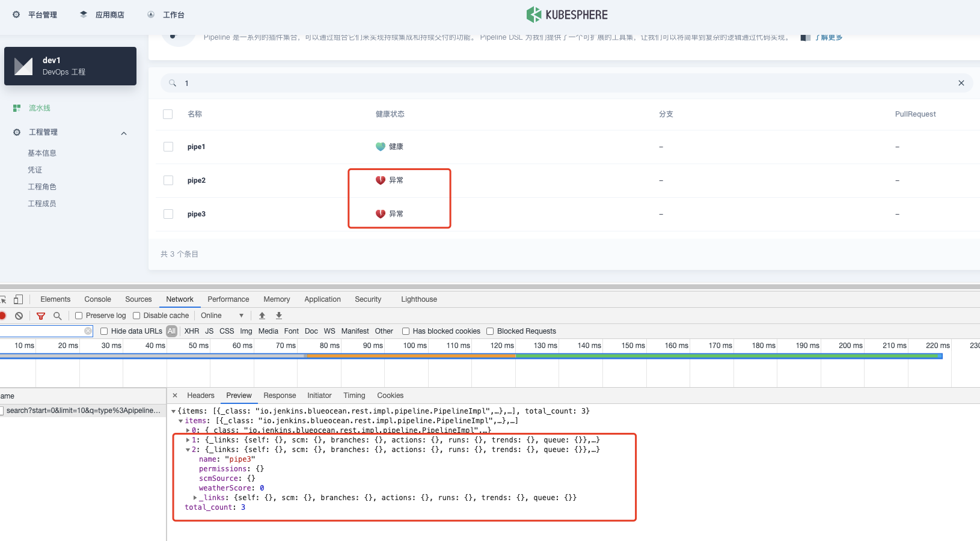Viewport: 980px width, 541px height.
Task: Check the pipe1 row checkbox
Action: [x=168, y=146]
